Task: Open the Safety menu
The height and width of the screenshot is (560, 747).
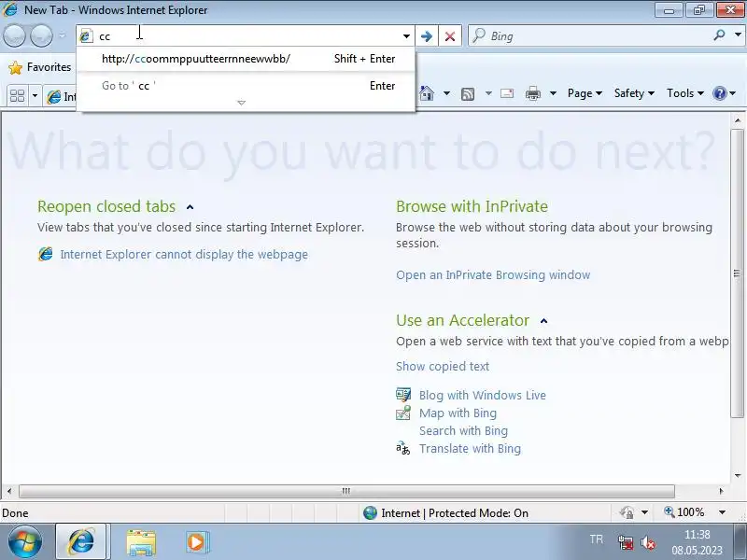Action: click(634, 93)
